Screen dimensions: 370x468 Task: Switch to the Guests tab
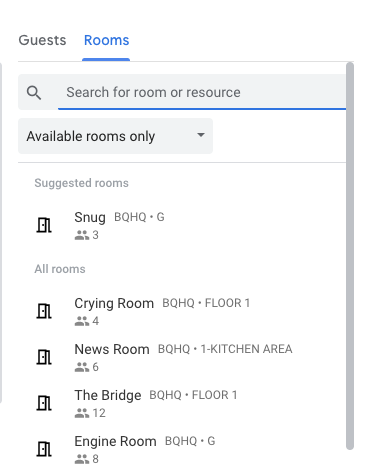pos(42,40)
